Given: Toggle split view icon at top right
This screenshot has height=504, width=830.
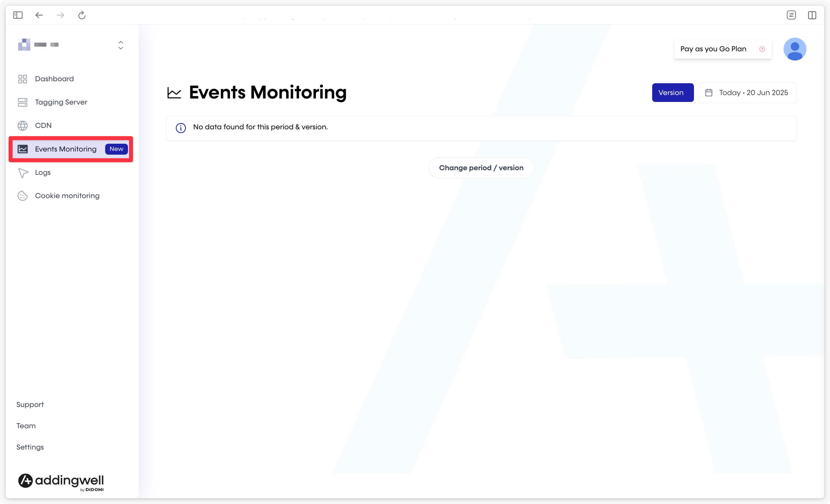Looking at the screenshot, I should click(812, 15).
